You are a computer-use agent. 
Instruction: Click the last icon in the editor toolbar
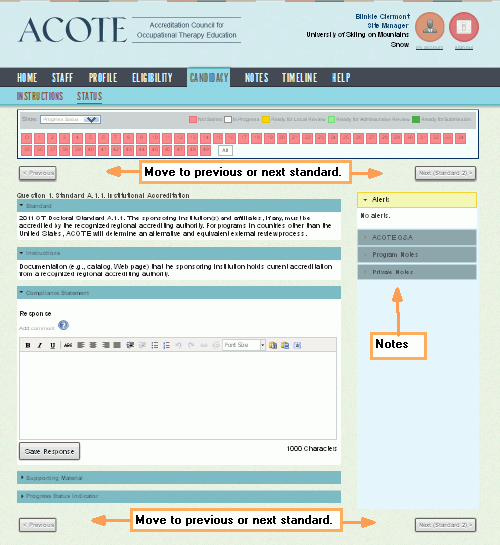(297, 345)
